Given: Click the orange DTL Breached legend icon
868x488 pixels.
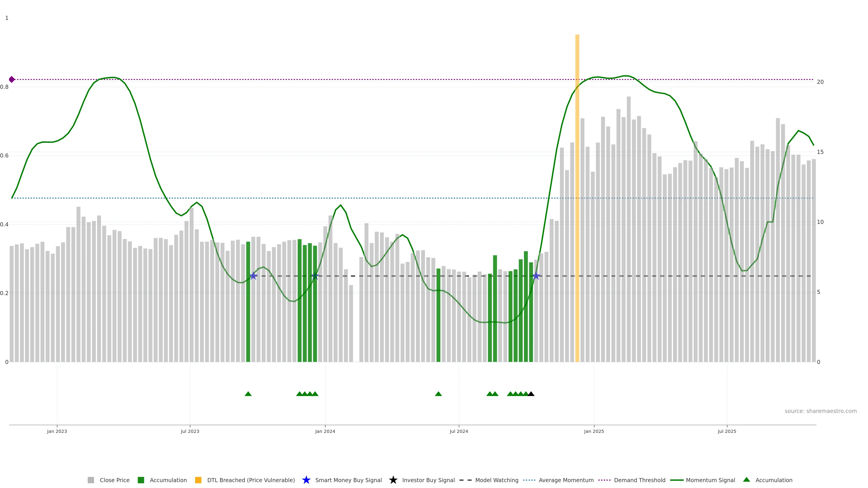Looking at the screenshot, I should click(198, 480).
